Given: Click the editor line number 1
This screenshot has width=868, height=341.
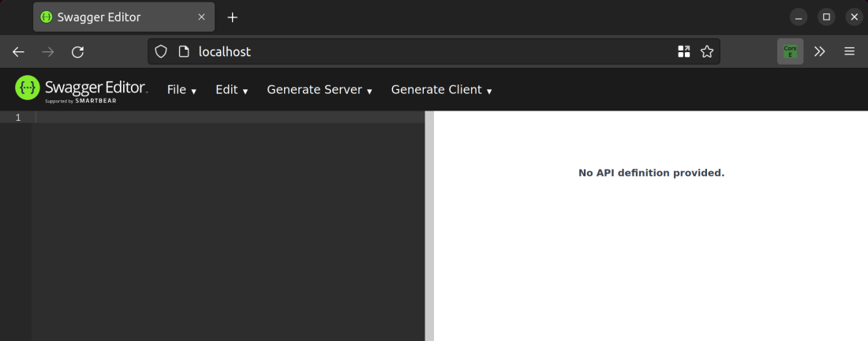Looking at the screenshot, I should pos(18,118).
